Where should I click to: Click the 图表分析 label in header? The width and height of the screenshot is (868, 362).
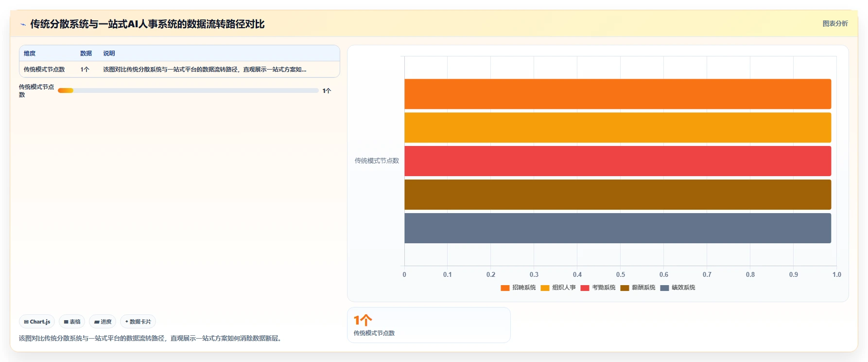(835, 23)
